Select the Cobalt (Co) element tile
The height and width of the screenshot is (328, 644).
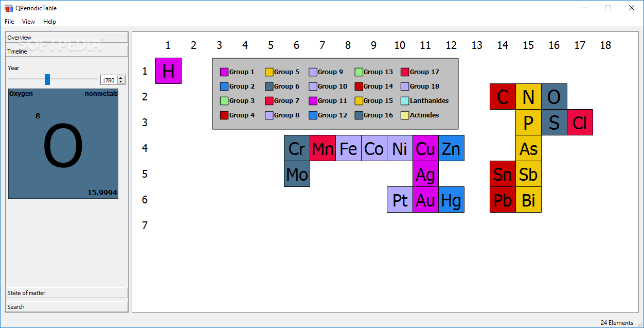[x=374, y=148]
